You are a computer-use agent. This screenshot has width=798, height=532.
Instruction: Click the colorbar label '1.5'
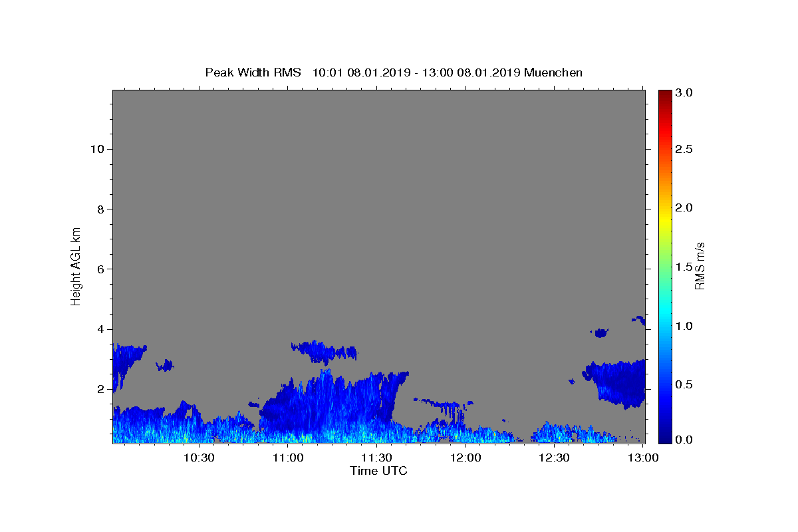click(685, 267)
